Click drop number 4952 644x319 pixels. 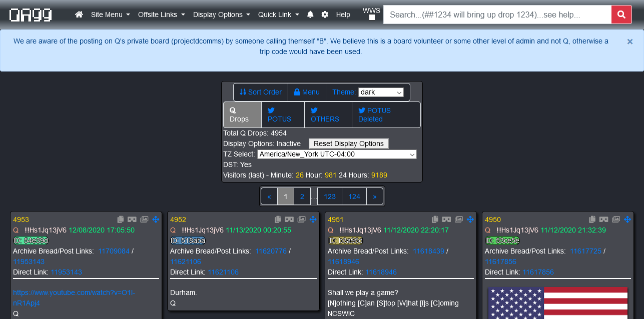tap(178, 219)
